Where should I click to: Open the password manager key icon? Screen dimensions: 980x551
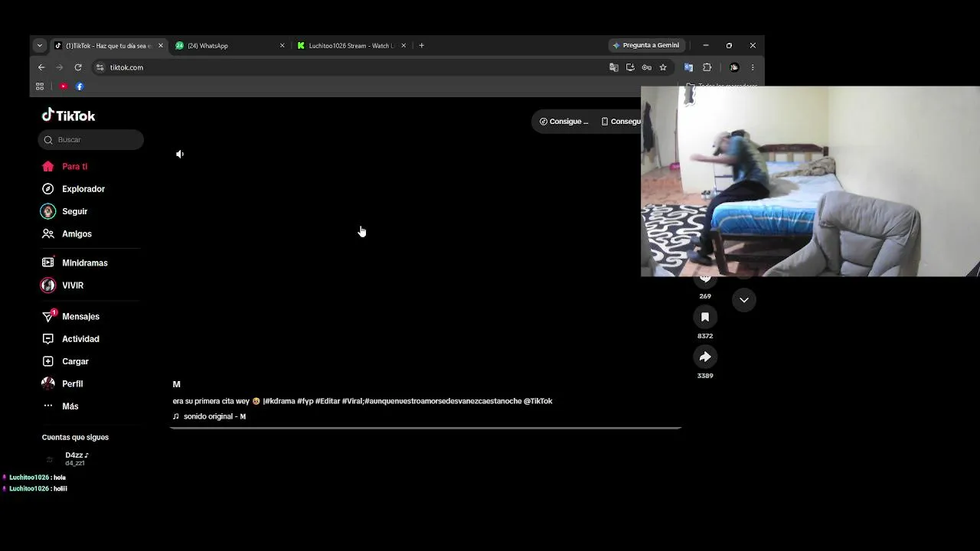[x=647, y=67]
